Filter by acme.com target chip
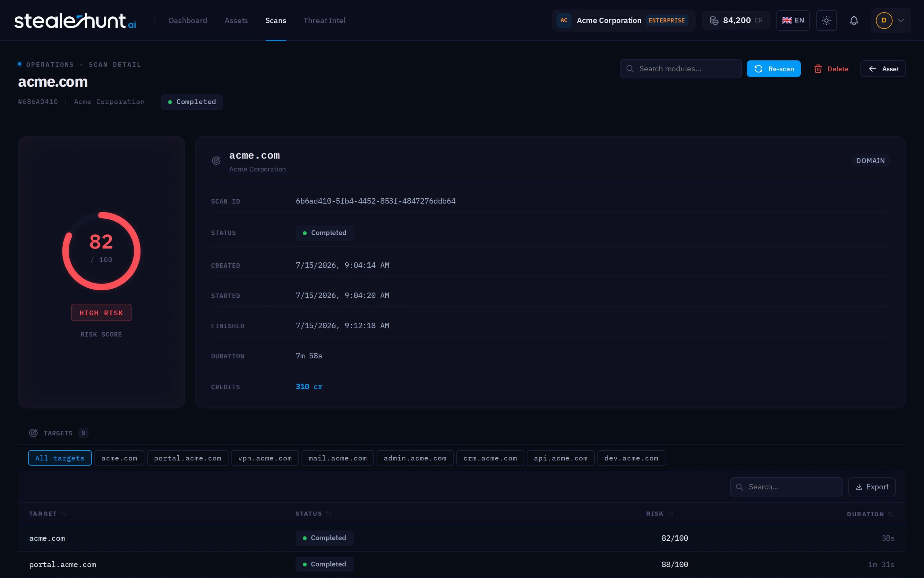 coord(119,458)
